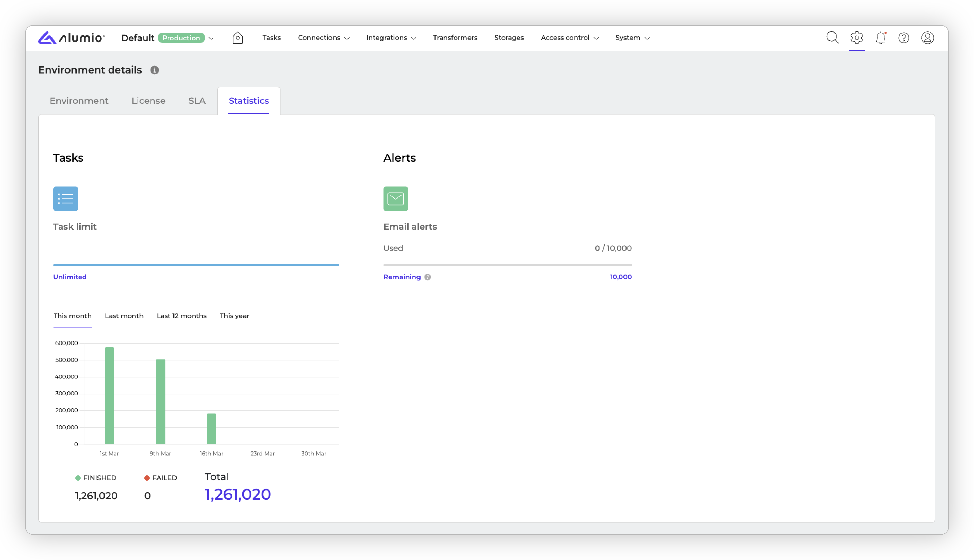This screenshot has width=974, height=560.
Task: Show Last 12 months task chart
Action: (x=181, y=316)
